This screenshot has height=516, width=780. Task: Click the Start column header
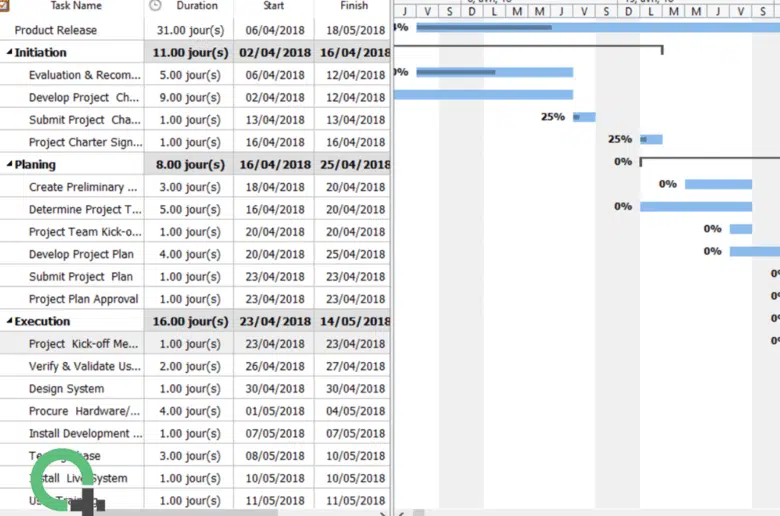coord(273,5)
